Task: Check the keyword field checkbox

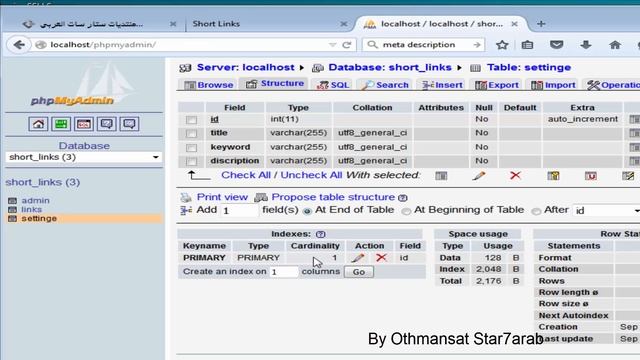Action: (191, 147)
